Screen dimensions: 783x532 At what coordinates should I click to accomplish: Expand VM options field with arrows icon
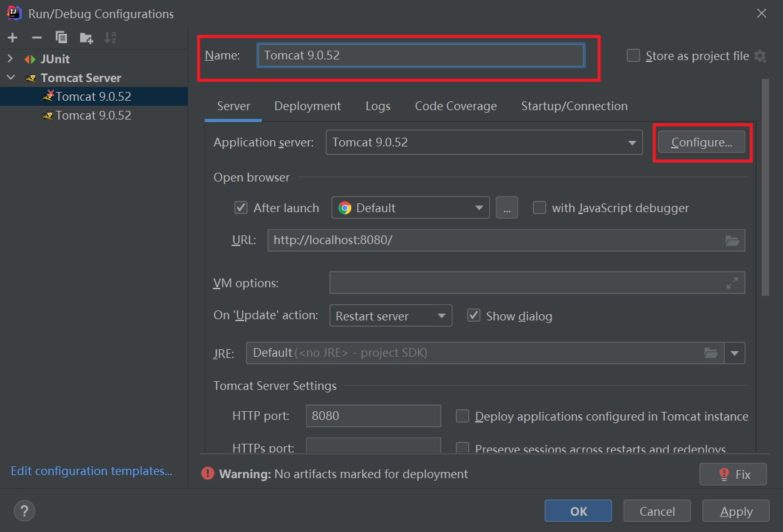tap(732, 283)
